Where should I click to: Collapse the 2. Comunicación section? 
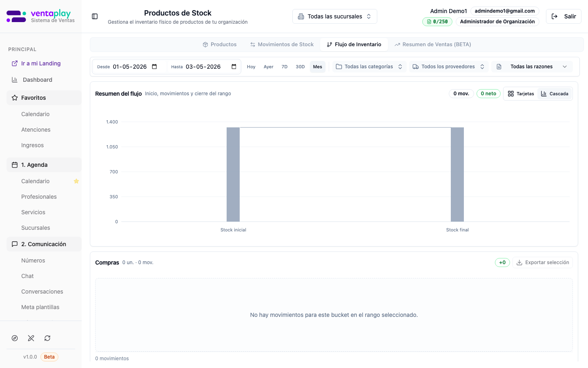click(44, 244)
